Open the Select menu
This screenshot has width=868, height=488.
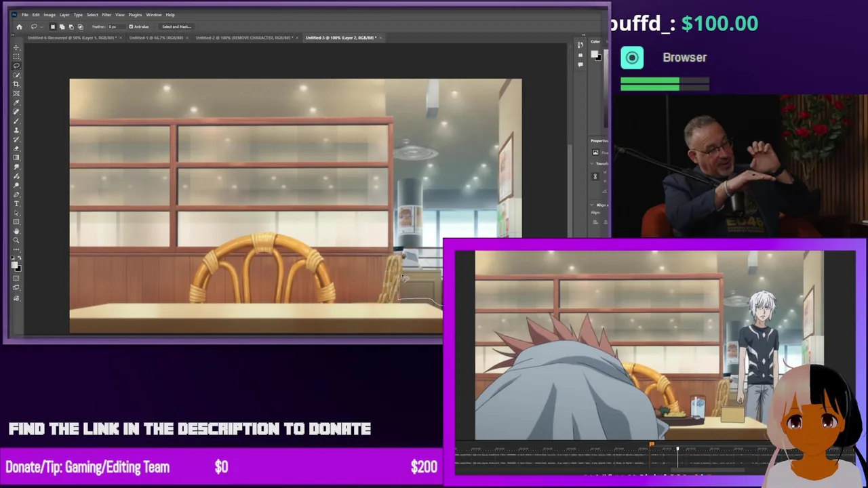[x=92, y=15]
